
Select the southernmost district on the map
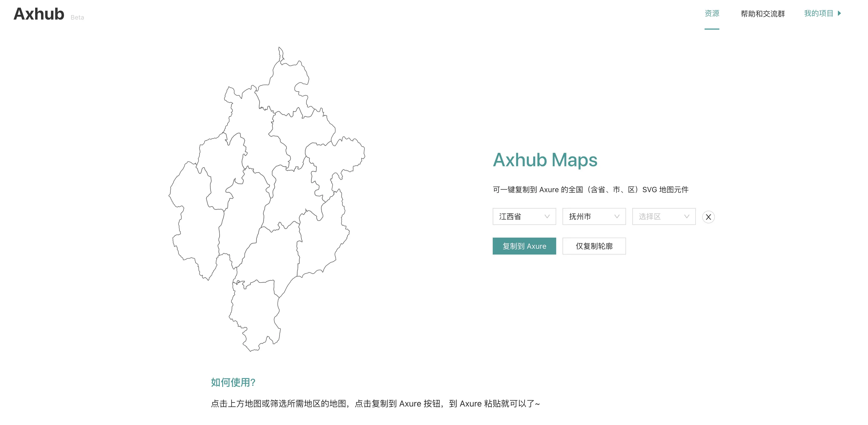(256, 310)
